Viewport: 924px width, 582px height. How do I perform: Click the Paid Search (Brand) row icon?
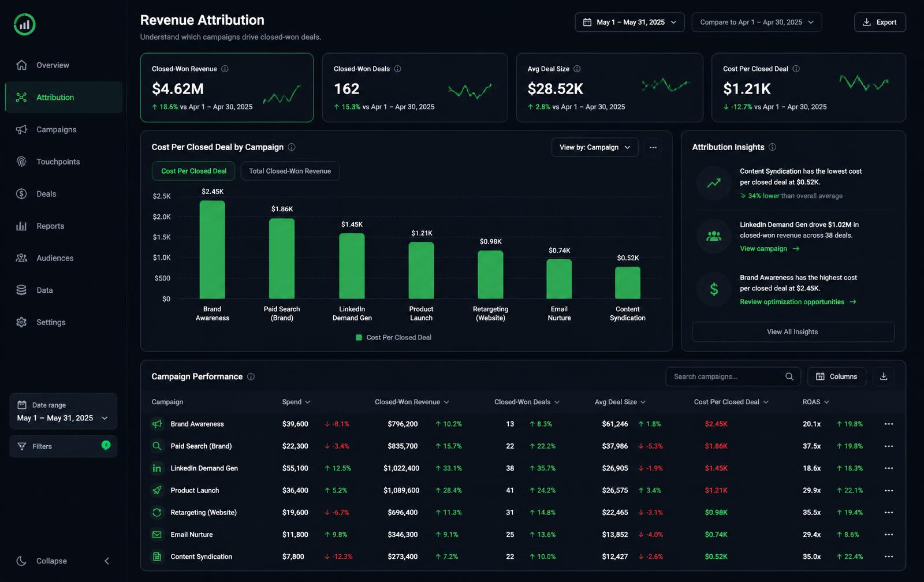tap(157, 446)
